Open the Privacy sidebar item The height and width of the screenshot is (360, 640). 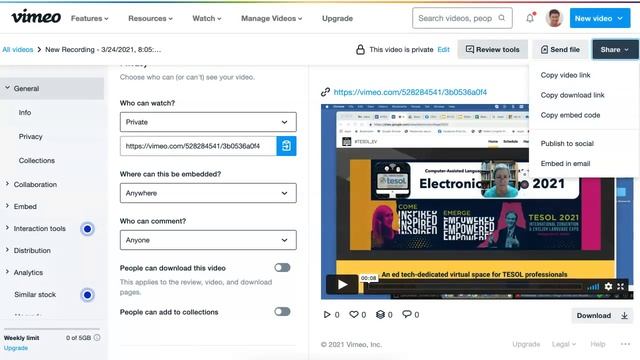pyautogui.click(x=30, y=137)
